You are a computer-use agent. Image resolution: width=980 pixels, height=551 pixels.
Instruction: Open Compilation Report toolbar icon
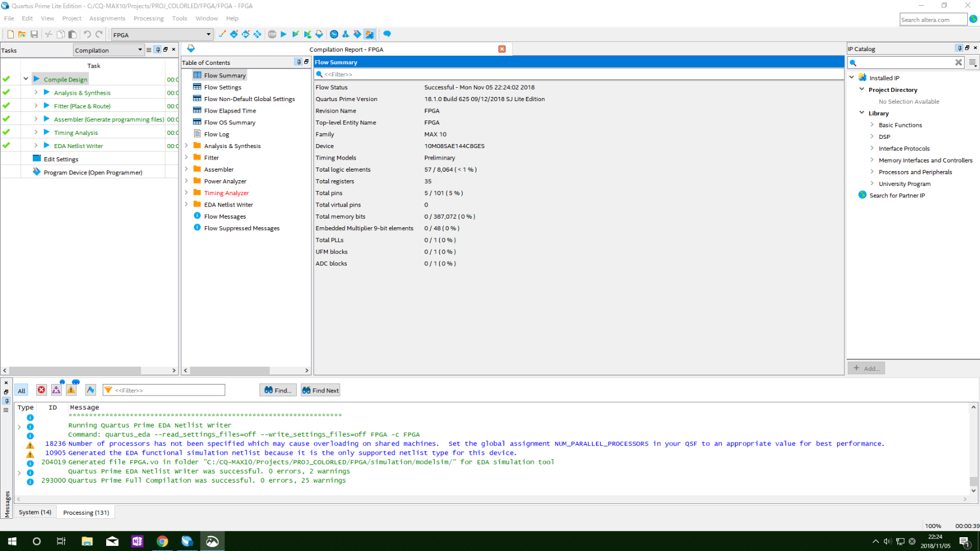(319, 34)
